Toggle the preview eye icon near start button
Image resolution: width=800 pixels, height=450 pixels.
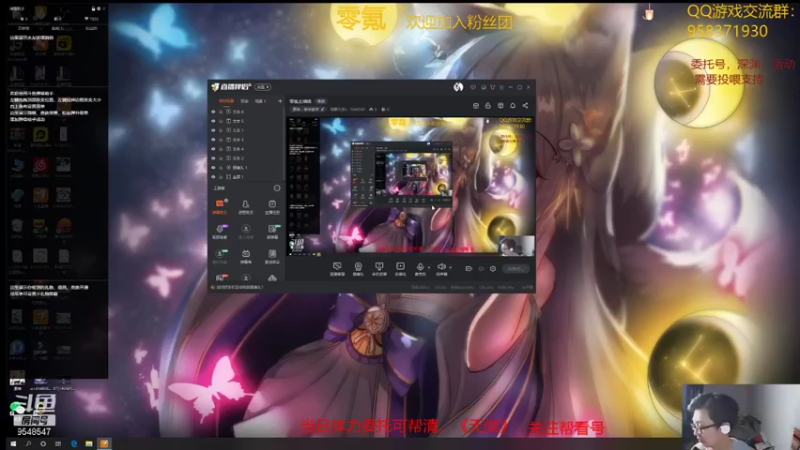coord(481,268)
